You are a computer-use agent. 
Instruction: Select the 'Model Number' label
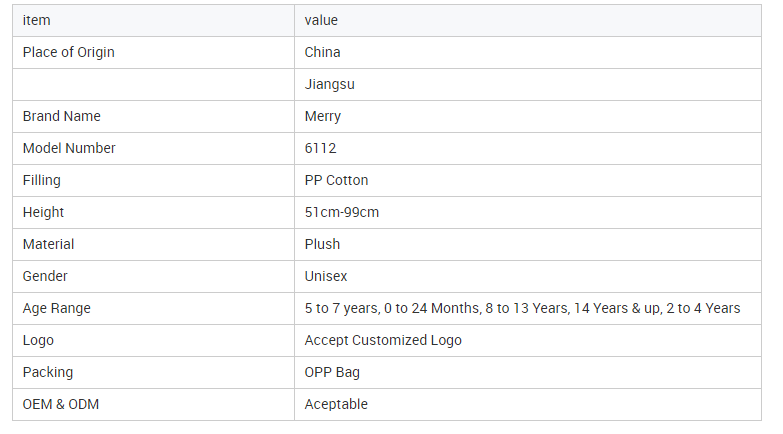(x=69, y=148)
